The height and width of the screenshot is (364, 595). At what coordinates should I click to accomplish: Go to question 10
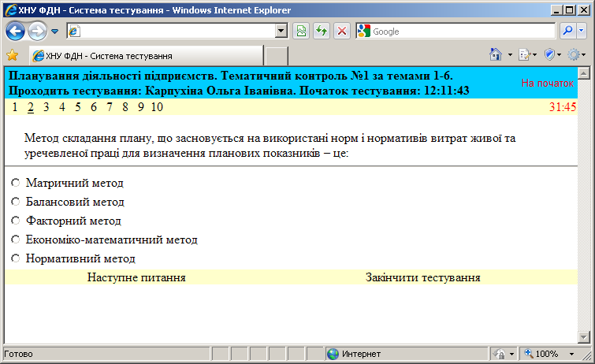point(157,107)
